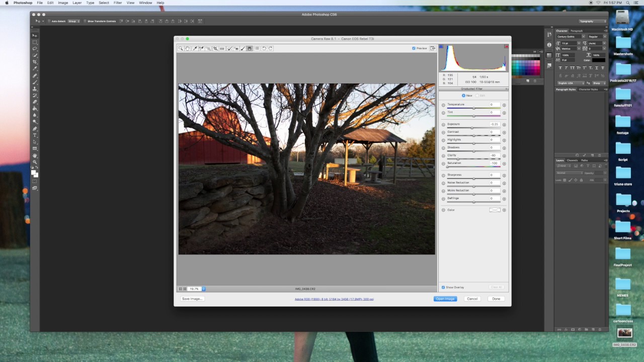Select the Color Sampler tool
Screen dimensions: 644x362
201,48
